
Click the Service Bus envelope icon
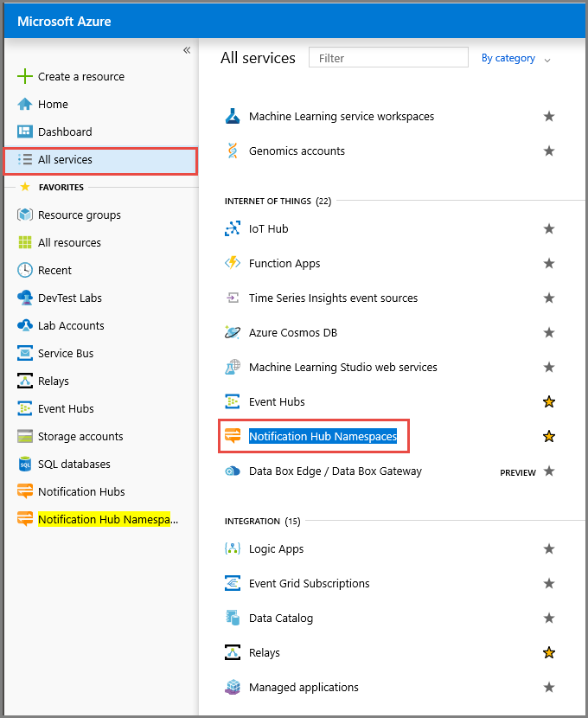(25, 353)
